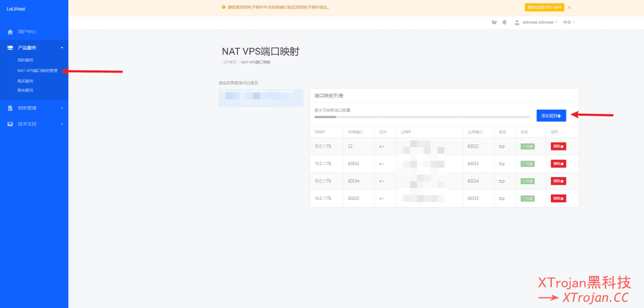
Task: Select NAT VPS端口映射管理 sidebar item
Action: (x=37, y=70)
